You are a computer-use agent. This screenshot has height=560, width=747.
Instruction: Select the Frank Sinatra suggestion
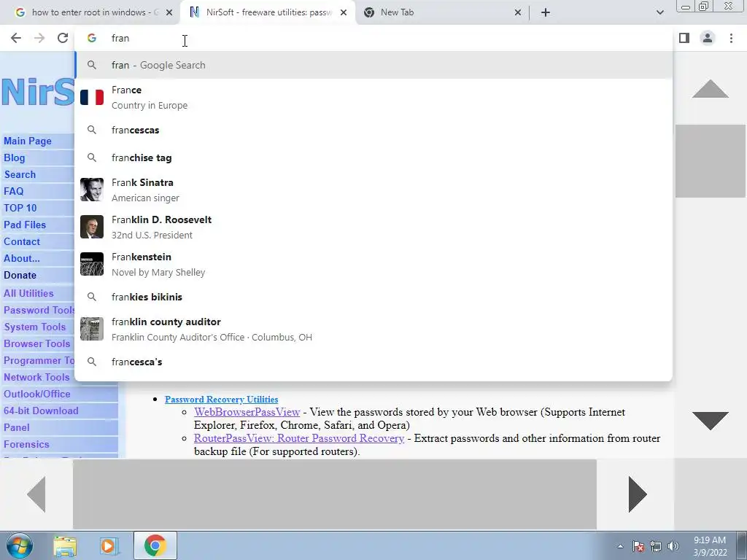tap(373, 190)
